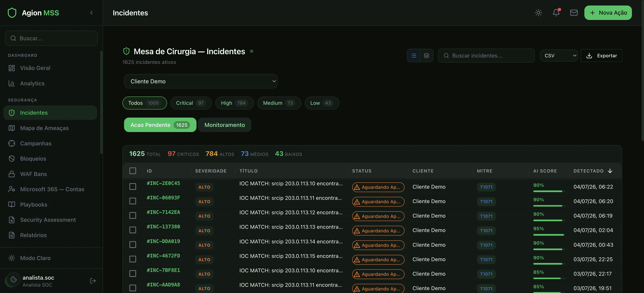
Task: Select checkbox for #INC-2E0C45
Action: [133, 187]
